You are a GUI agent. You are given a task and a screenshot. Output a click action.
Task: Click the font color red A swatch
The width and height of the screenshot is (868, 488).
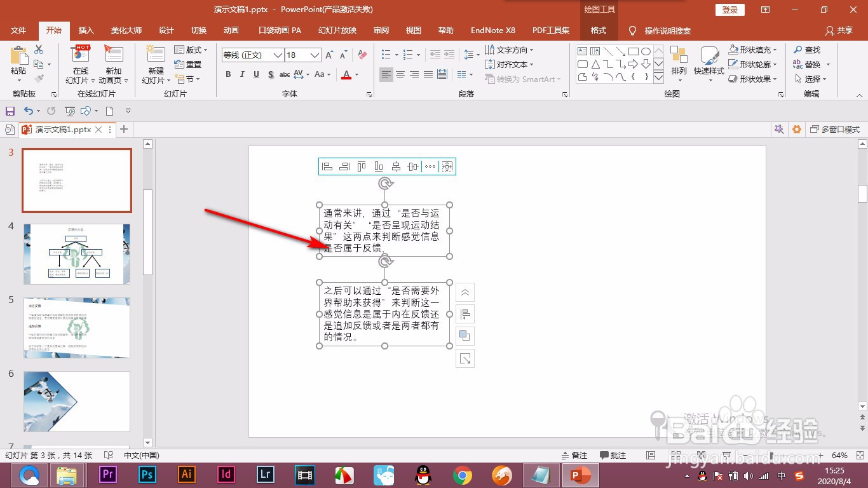pos(346,74)
